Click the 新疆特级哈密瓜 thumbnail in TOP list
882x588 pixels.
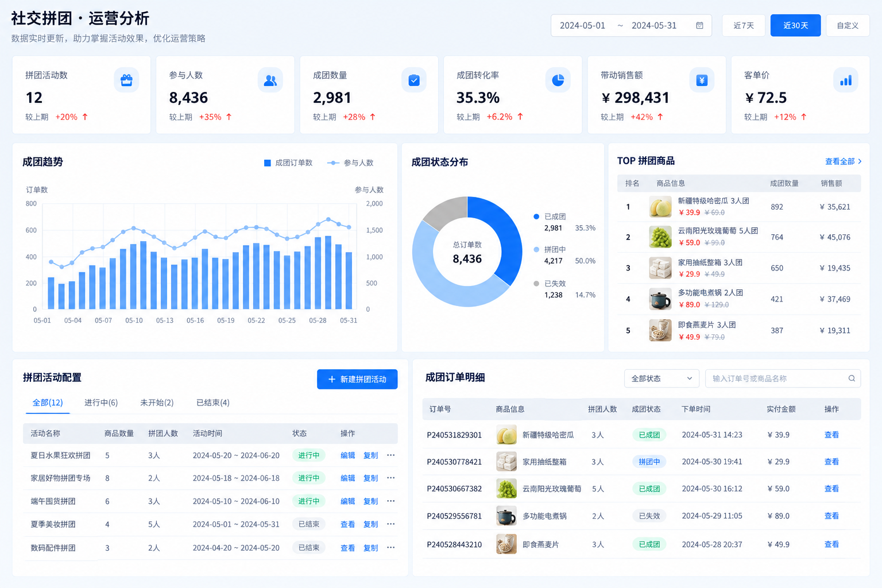click(660, 207)
